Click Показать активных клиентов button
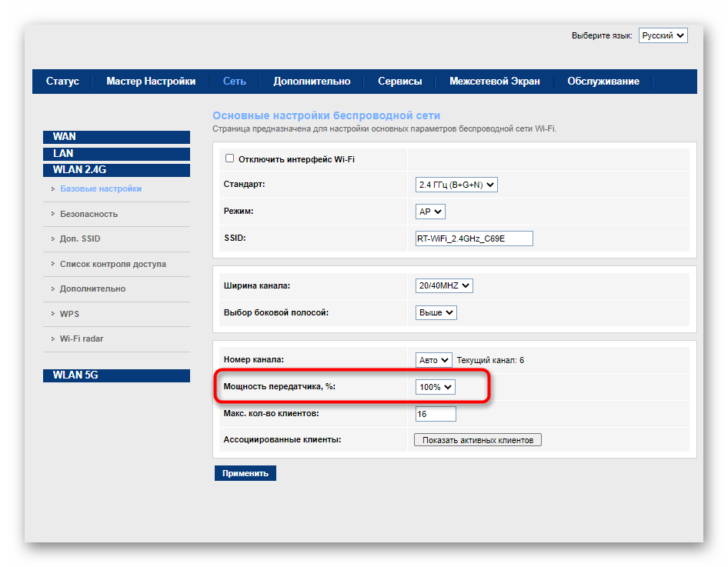The height and width of the screenshot is (567, 728). (x=477, y=440)
